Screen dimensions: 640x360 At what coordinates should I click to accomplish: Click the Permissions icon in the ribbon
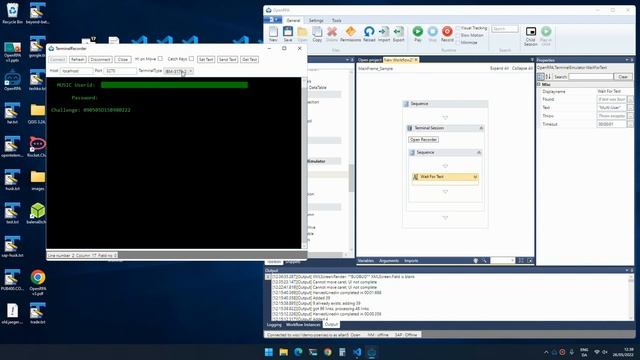point(350,32)
